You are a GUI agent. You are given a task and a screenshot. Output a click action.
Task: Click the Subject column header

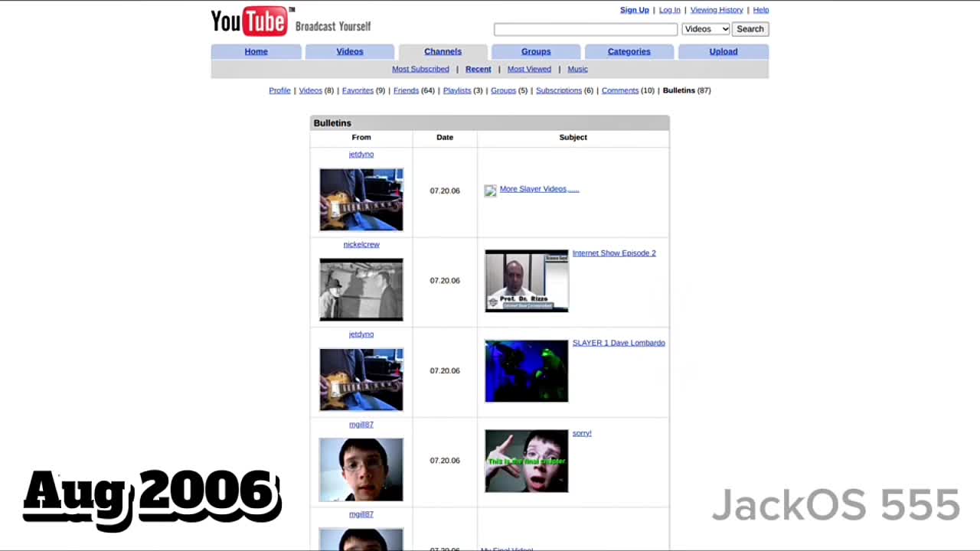pos(573,138)
